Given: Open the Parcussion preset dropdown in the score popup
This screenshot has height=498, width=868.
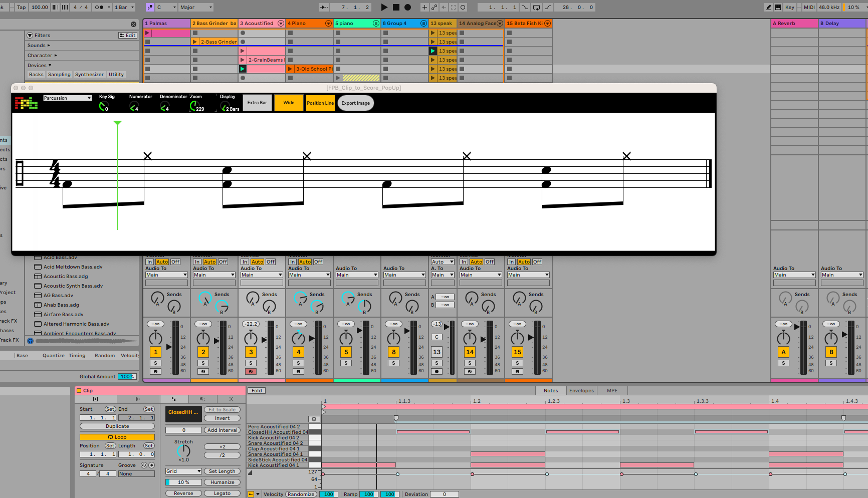Looking at the screenshot, I should click(67, 98).
